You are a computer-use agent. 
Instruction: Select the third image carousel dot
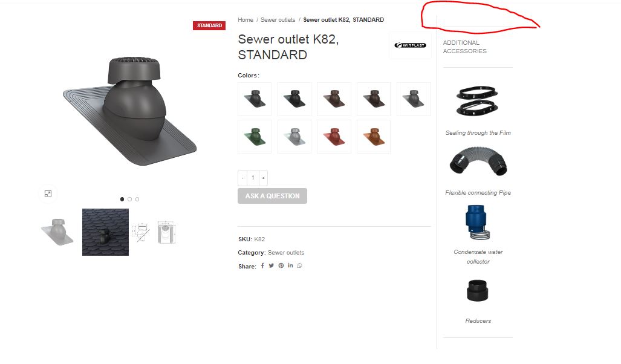pyautogui.click(x=137, y=199)
